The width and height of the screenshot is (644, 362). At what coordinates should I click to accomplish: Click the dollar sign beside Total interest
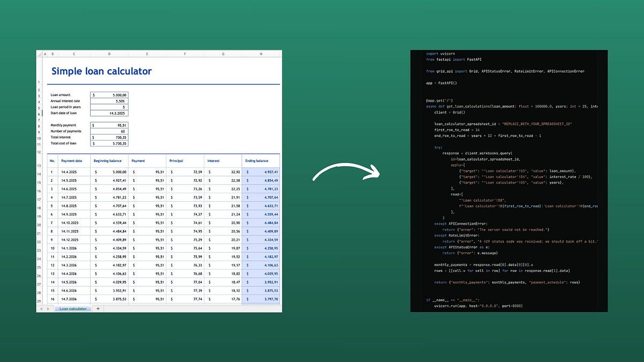(x=93, y=137)
